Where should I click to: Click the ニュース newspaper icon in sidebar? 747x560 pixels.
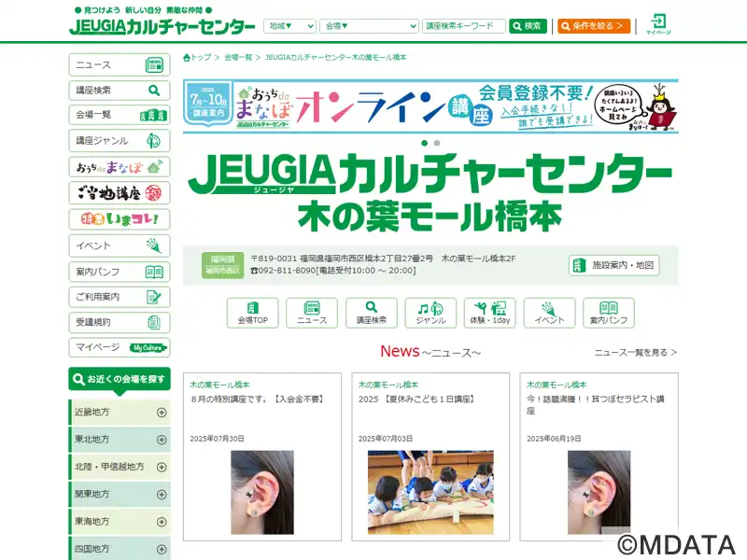(x=154, y=64)
